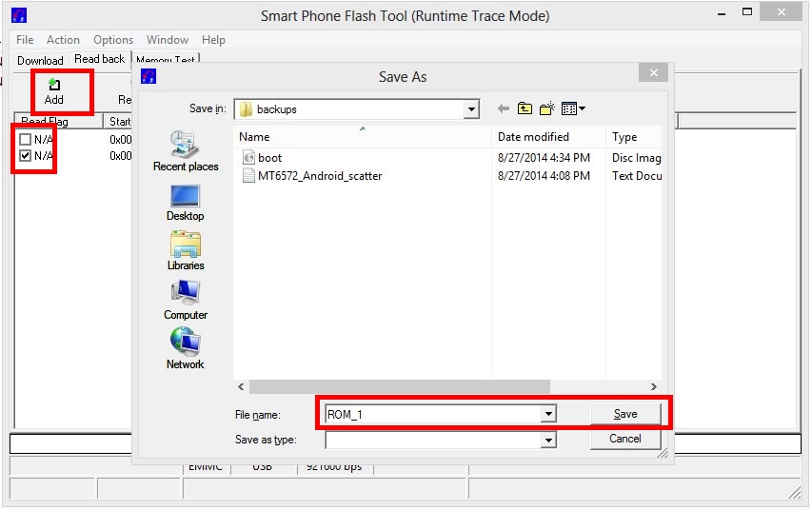This screenshot has height=510, width=812.
Task: Click the scroll left arrow in file list
Action: coord(241,386)
